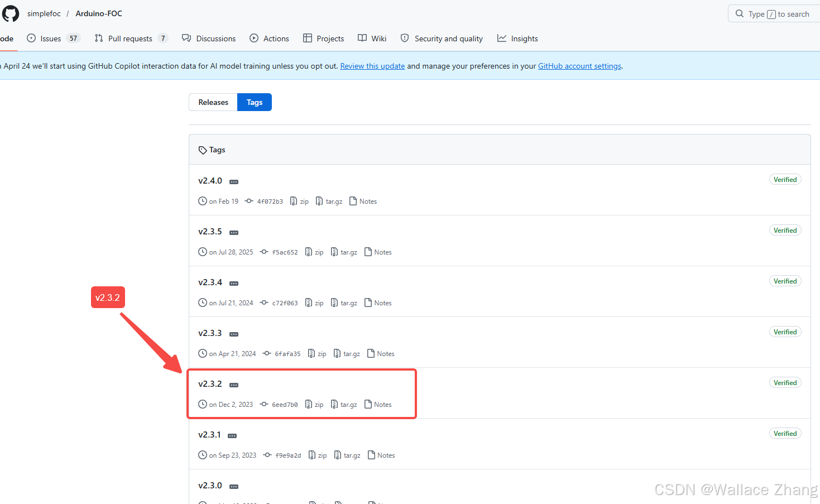820x504 pixels.
Task: Open the Insights tab
Action: pos(517,39)
